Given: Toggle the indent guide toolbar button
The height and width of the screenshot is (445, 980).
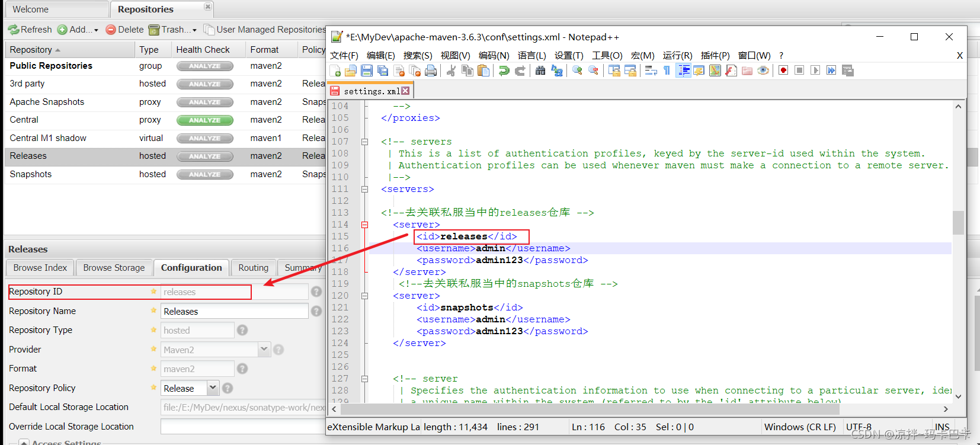Looking at the screenshot, I should (x=684, y=71).
